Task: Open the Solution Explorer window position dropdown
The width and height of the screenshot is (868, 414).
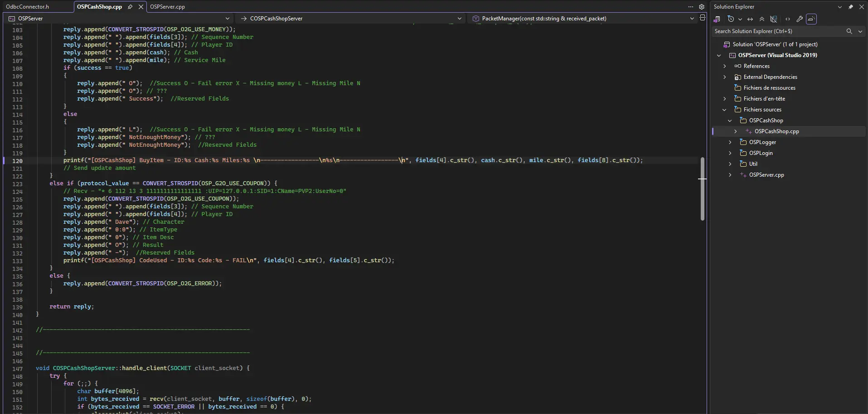Action: tap(840, 7)
